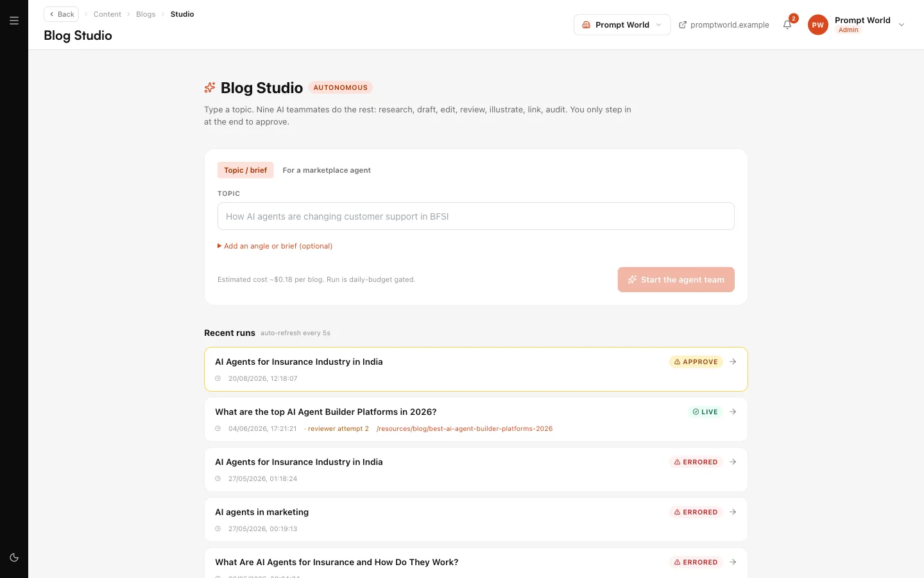Viewport: 924px width, 578px height.
Task: Open arrow for AI agents in marketing run
Action: coord(733,512)
